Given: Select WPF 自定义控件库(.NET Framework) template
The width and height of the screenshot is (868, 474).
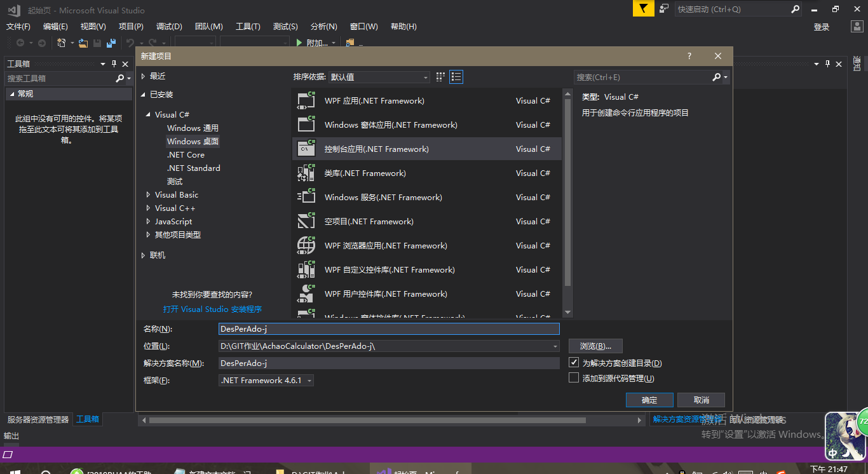Looking at the screenshot, I should coord(426,269).
